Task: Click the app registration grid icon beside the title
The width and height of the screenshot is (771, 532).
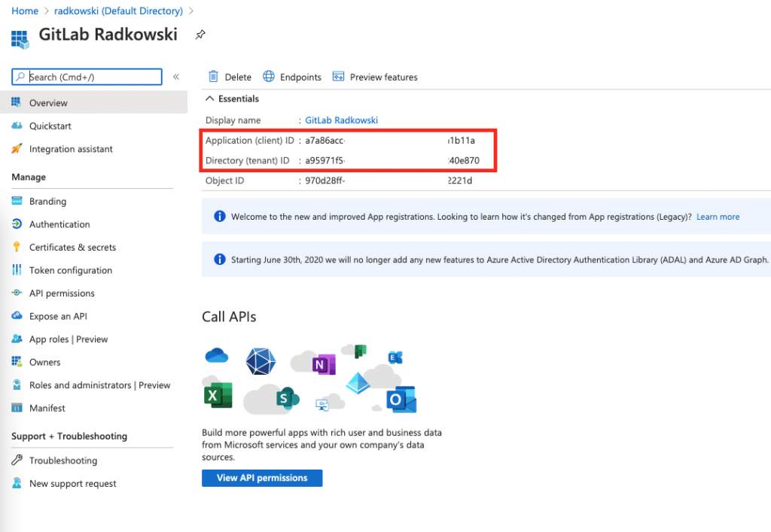Action: pos(20,39)
